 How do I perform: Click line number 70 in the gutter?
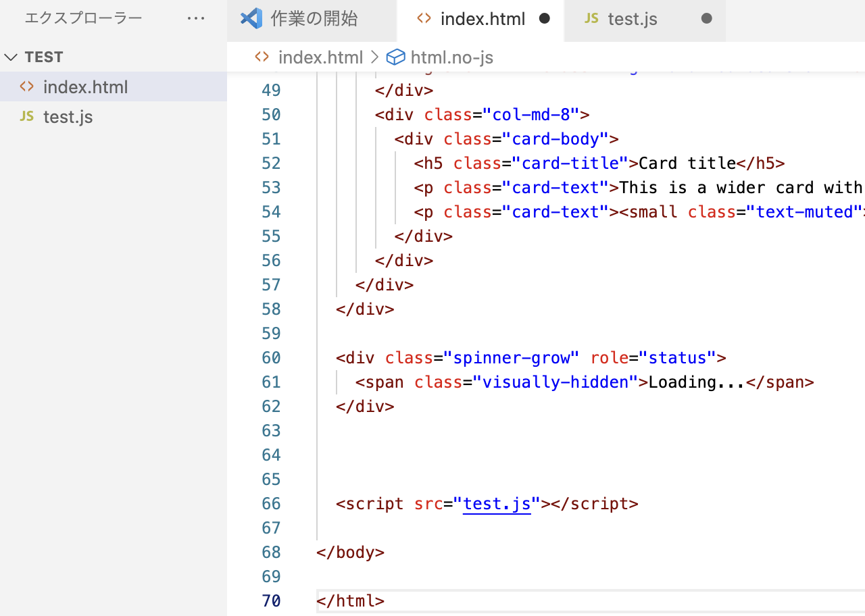point(271,601)
